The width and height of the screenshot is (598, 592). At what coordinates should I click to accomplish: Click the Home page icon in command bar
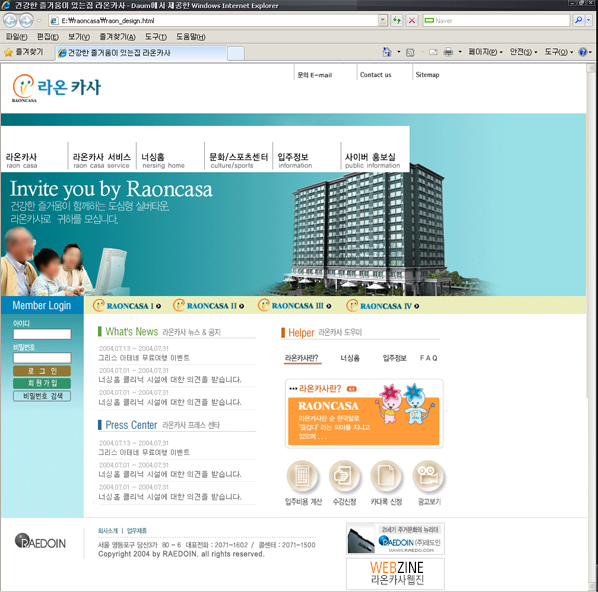[x=387, y=52]
